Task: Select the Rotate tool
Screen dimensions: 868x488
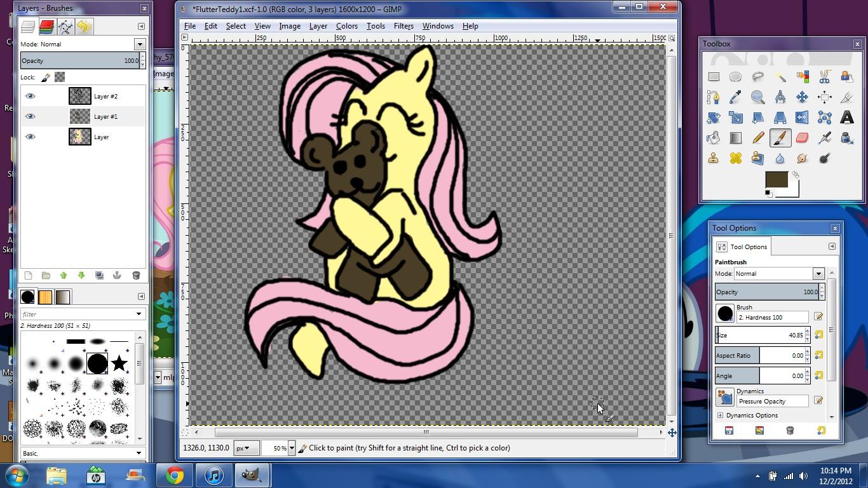Action: click(x=714, y=118)
